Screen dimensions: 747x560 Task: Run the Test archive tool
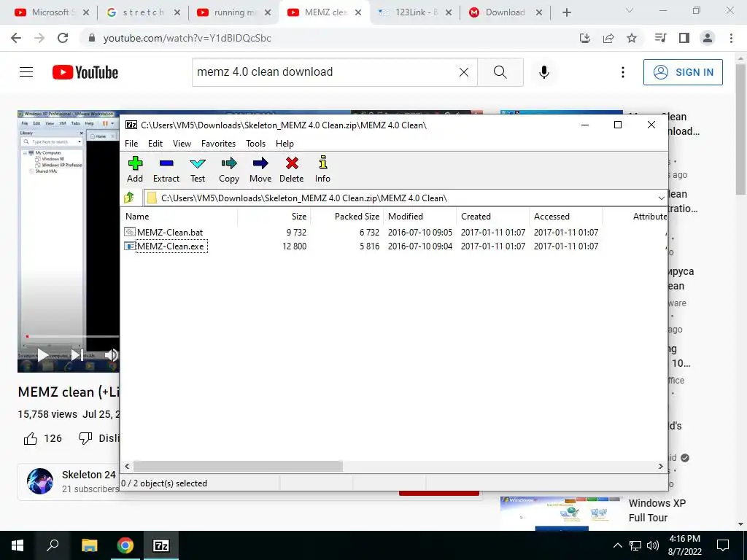click(x=198, y=169)
